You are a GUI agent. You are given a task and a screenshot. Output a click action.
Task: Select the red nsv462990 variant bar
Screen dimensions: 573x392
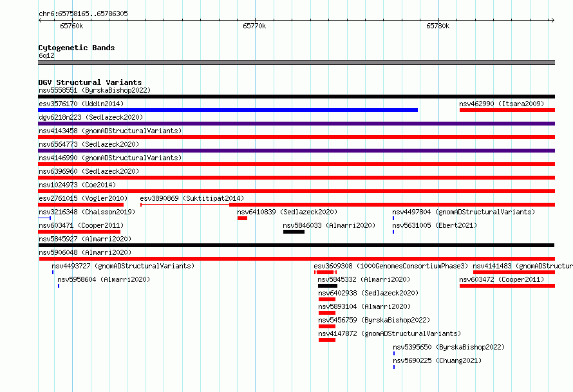tap(507, 110)
